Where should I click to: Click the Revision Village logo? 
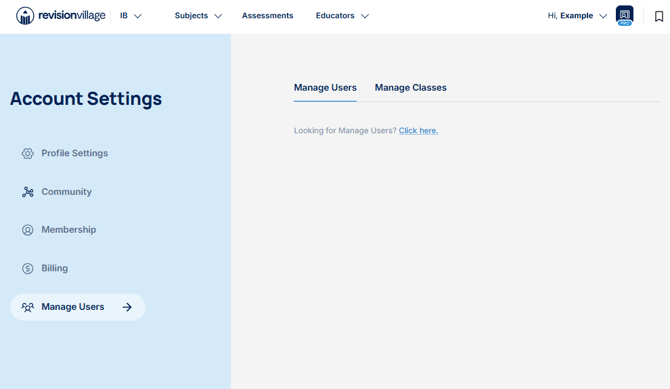(60, 16)
